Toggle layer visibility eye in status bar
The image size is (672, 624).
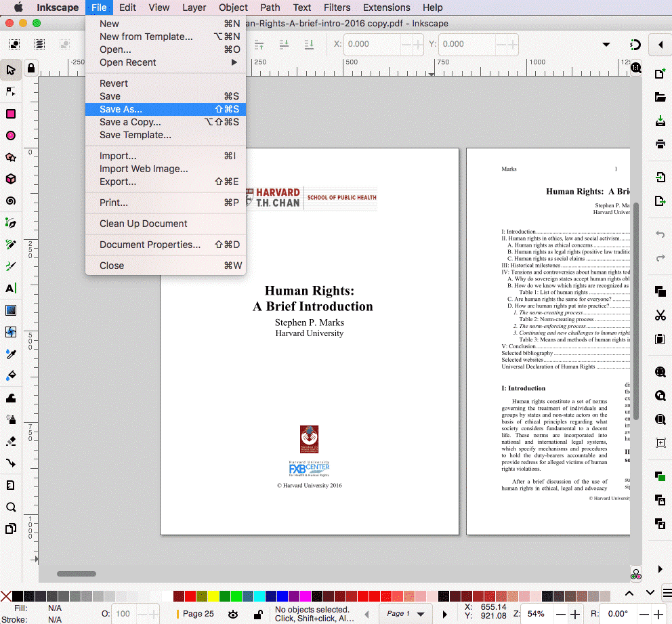pos(233,615)
